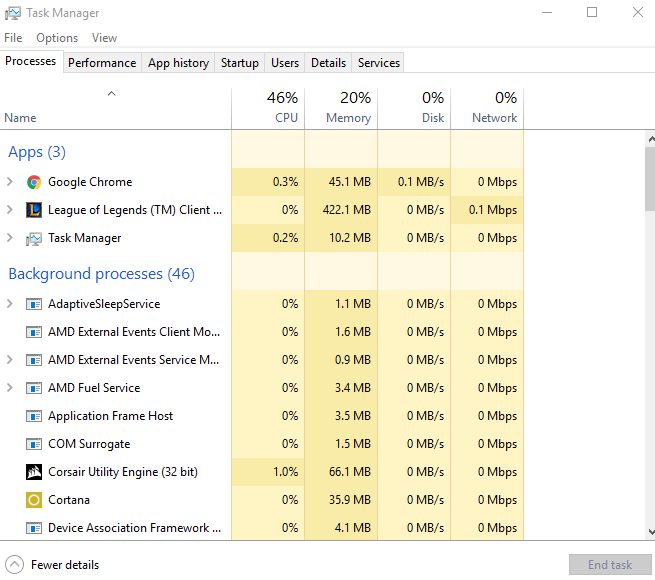Switch to the App history tab
Screen dimensions: 655x580
tap(178, 63)
